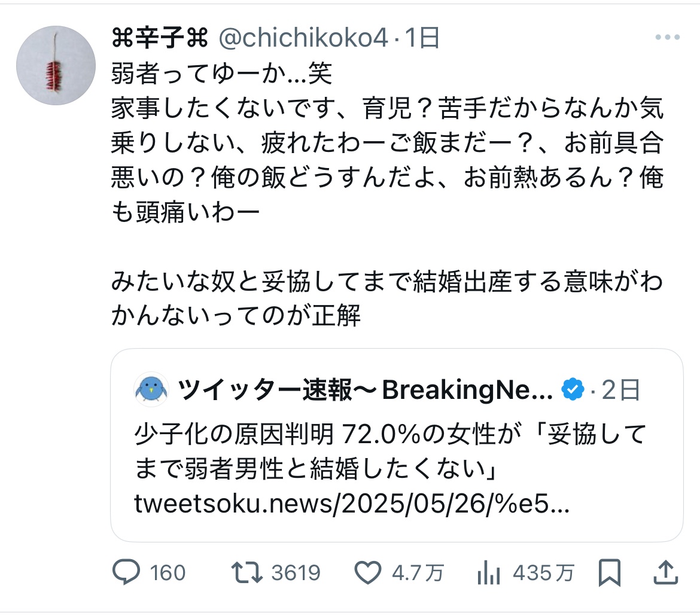700x616 pixels.
Task: View analytics bar chart icon
Action: pos(490,573)
